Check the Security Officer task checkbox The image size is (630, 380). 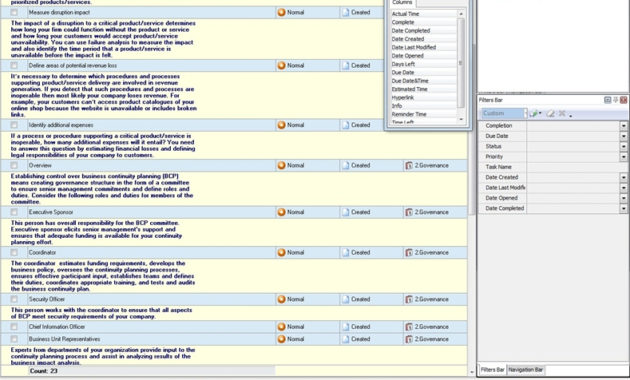14,299
